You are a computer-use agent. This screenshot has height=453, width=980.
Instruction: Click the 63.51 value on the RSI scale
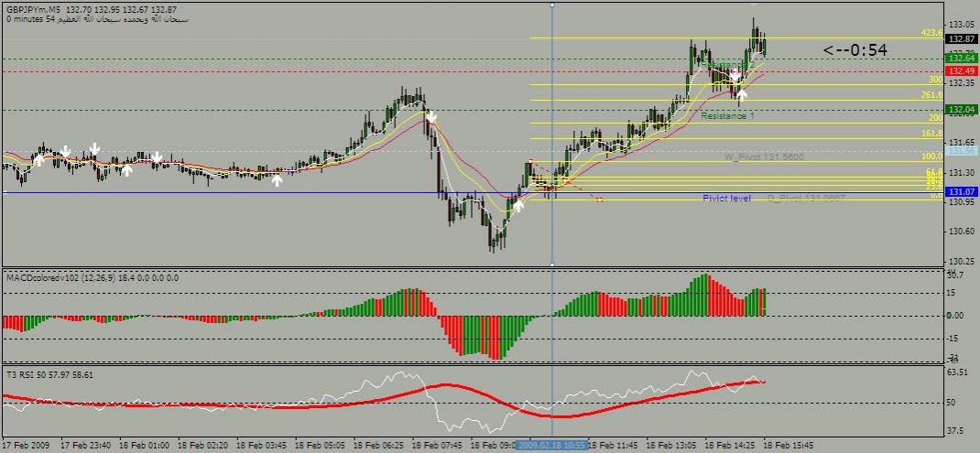tap(959, 373)
